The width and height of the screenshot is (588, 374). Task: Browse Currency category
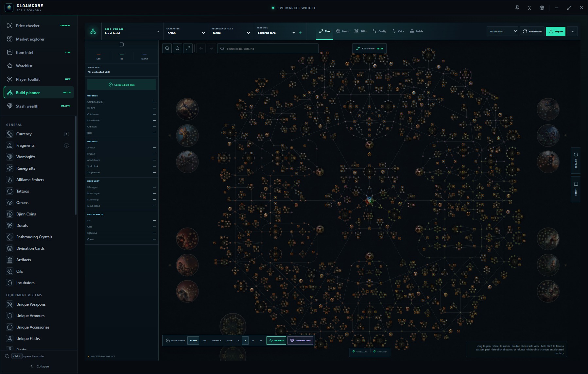click(x=38, y=134)
